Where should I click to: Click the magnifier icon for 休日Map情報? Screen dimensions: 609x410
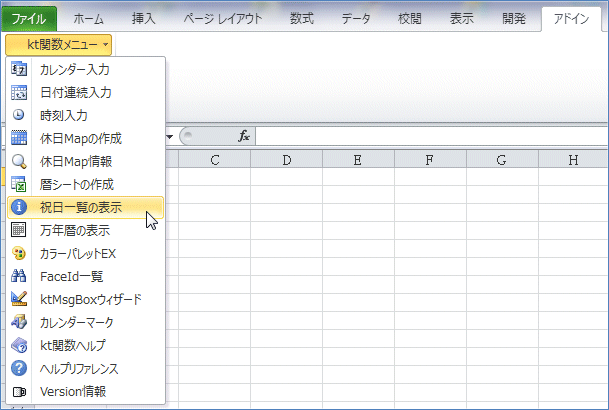[18, 162]
